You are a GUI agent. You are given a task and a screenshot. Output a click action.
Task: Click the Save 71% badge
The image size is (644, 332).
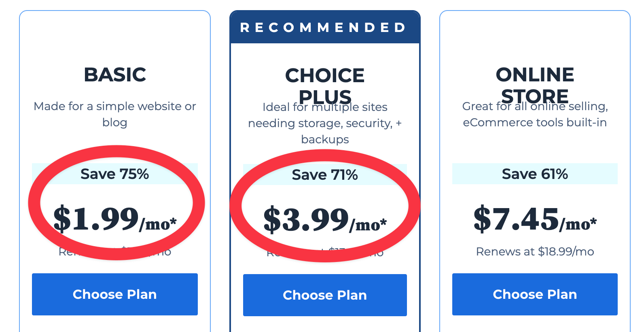[325, 175]
